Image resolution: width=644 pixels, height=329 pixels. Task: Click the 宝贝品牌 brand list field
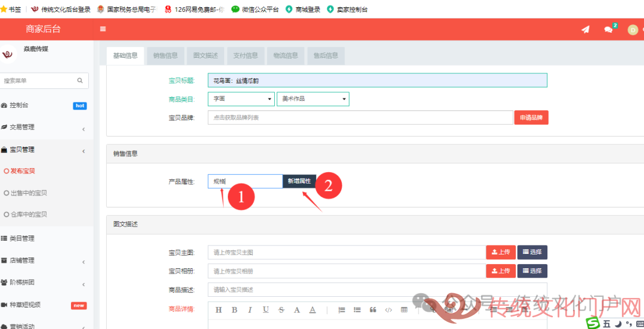pos(360,117)
